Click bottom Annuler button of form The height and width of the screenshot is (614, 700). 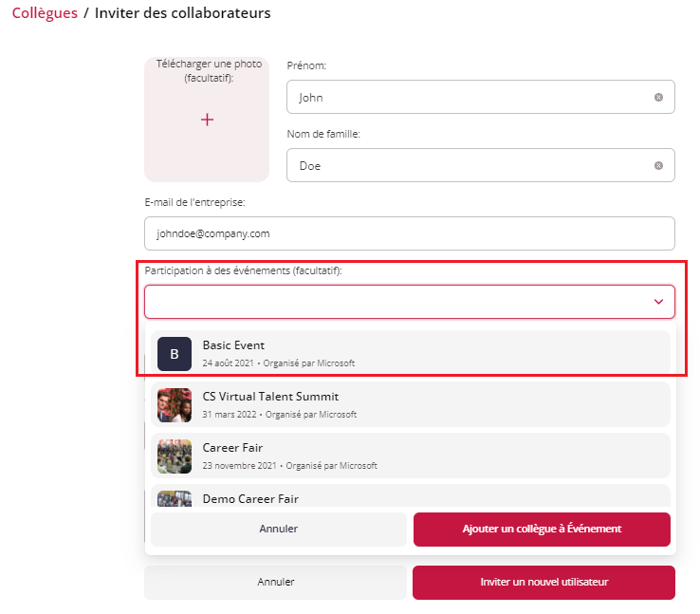click(x=275, y=583)
